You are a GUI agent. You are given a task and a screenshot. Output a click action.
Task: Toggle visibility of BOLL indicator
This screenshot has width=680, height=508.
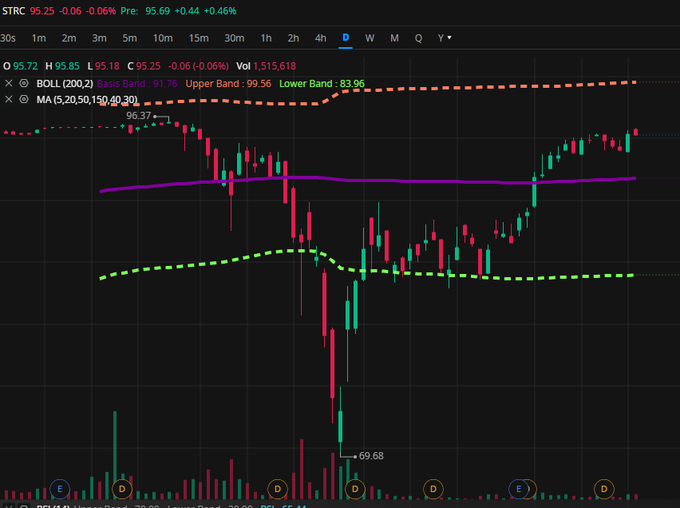pos(24,83)
